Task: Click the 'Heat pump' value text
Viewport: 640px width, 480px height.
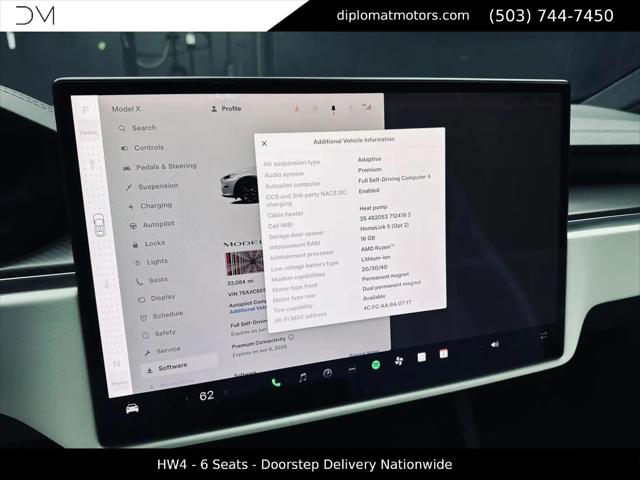Action: pyautogui.click(x=373, y=208)
